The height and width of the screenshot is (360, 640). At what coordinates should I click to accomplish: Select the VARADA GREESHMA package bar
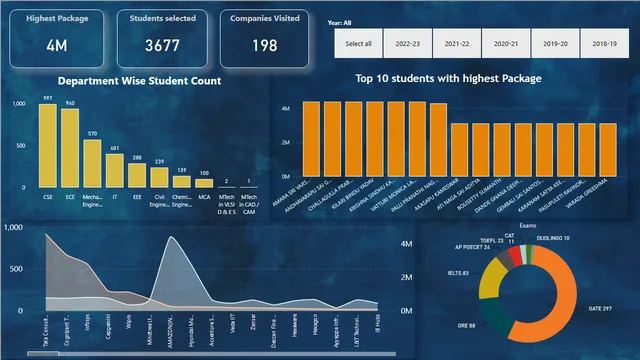(x=608, y=150)
